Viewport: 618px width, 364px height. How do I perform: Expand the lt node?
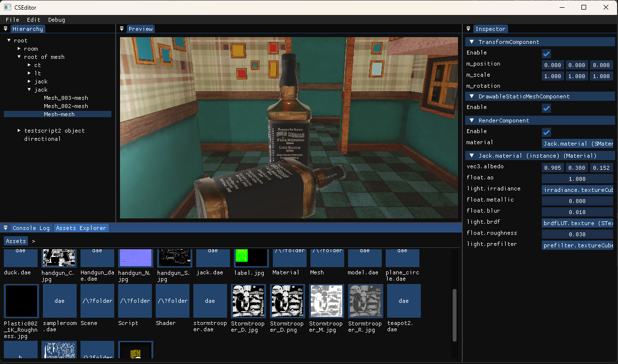29,73
